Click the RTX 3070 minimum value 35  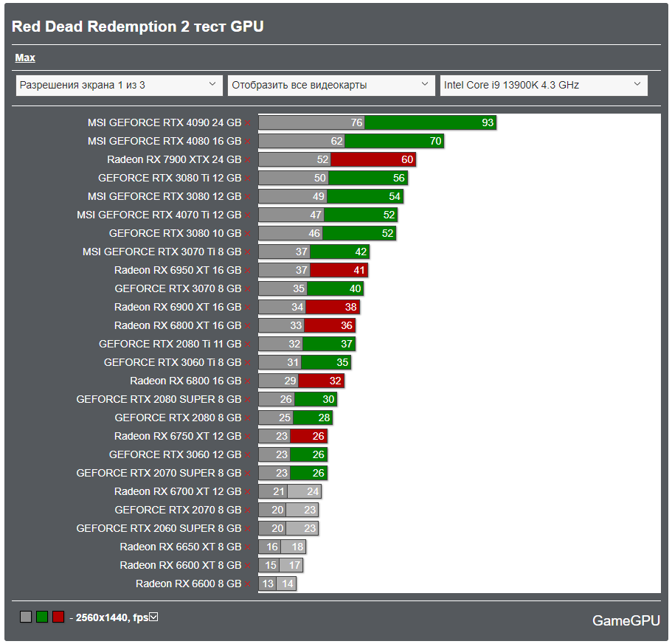click(299, 288)
